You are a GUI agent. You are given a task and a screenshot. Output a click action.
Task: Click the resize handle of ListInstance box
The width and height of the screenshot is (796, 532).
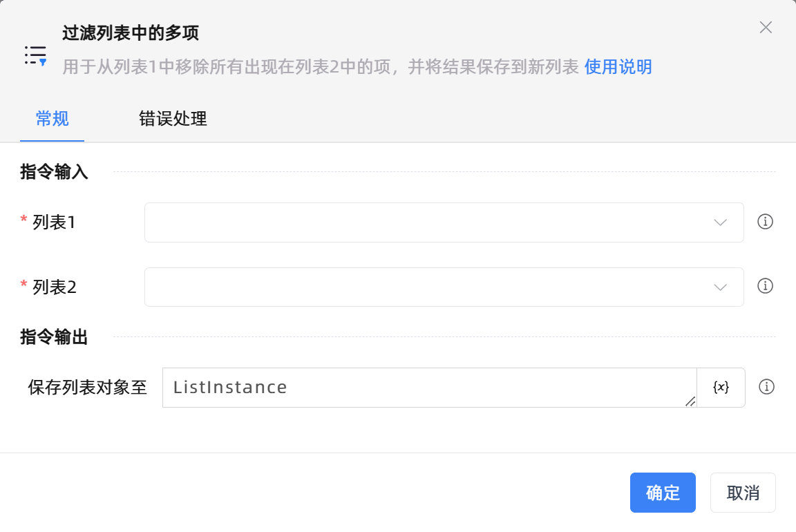(690, 401)
